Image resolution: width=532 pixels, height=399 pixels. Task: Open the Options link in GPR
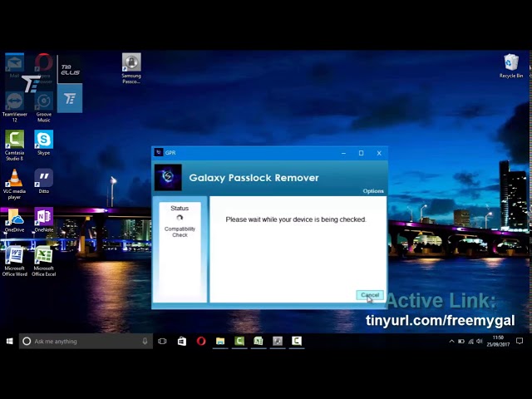point(373,191)
